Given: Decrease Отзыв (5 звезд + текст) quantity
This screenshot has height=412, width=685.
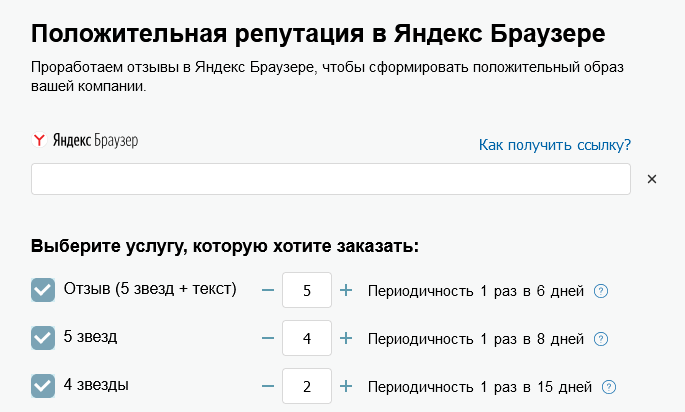Looking at the screenshot, I should [x=267, y=290].
